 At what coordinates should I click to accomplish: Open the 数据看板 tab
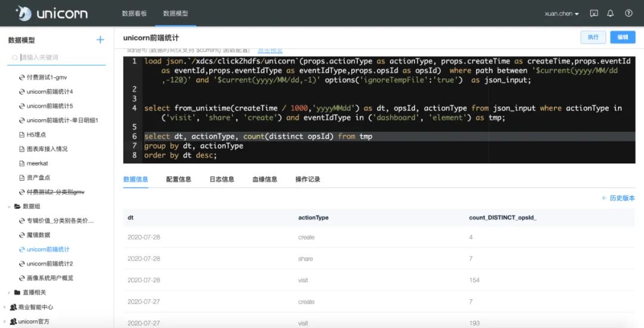click(x=134, y=13)
